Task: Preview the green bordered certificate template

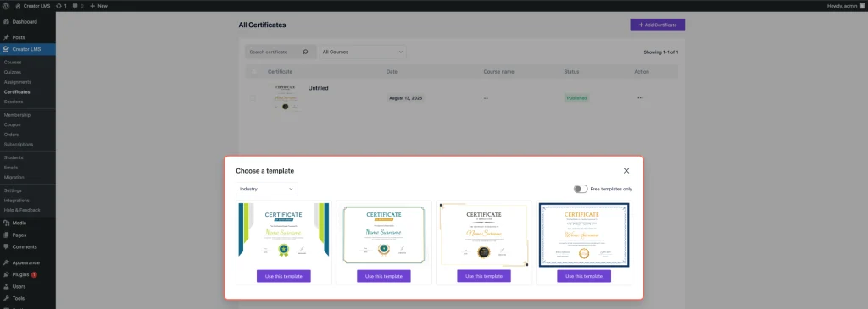Action: click(384, 235)
